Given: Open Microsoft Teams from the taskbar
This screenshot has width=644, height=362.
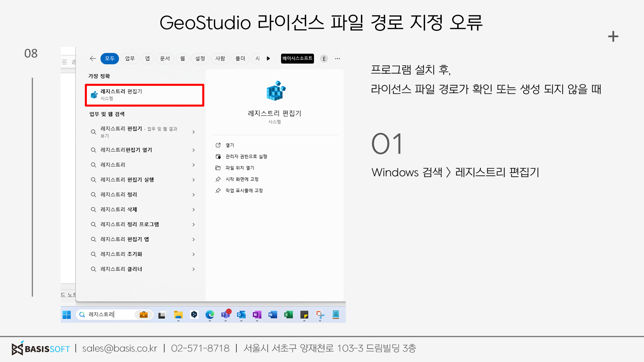Looking at the screenshot, I should click(x=226, y=314).
